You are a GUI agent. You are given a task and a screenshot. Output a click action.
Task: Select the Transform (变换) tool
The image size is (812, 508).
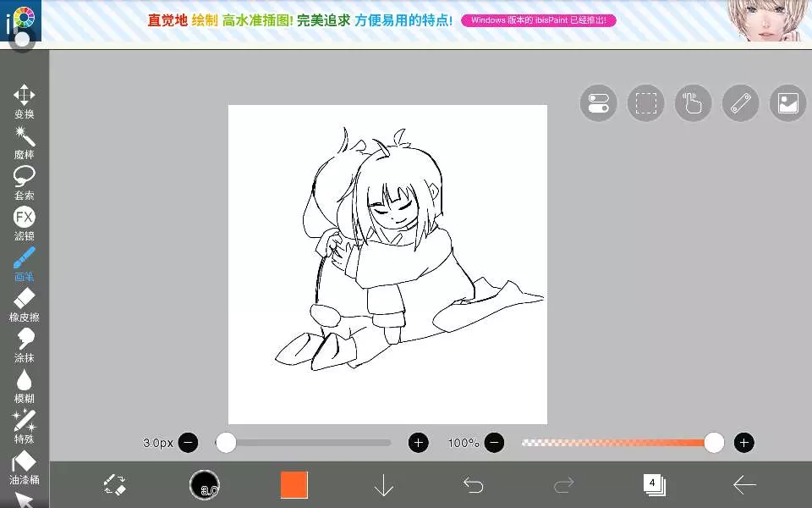[x=25, y=102]
